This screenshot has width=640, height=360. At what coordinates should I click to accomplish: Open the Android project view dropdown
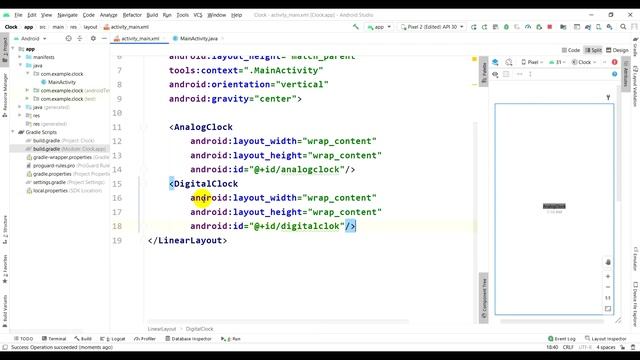(31, 38)
